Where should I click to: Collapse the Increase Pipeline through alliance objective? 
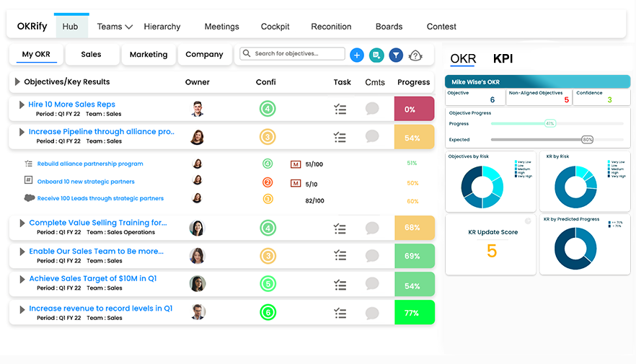tap(22, 133)
